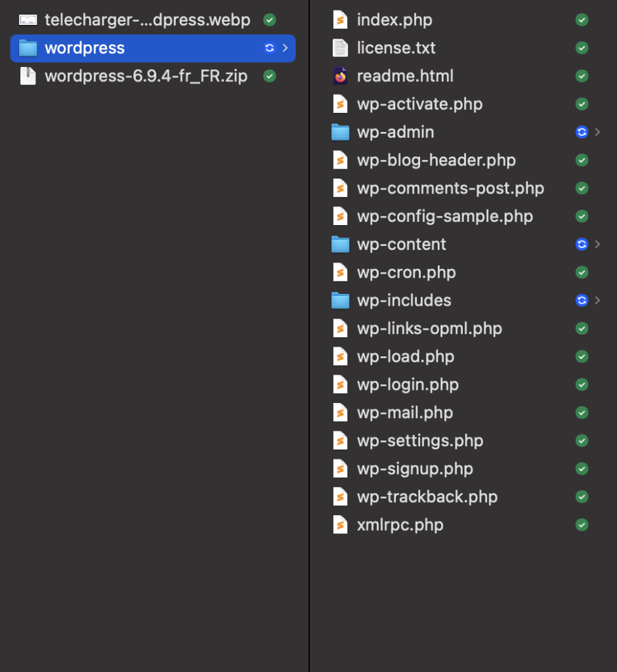
Task: Select the file named wp-load.php
Action: coord(406,357)
